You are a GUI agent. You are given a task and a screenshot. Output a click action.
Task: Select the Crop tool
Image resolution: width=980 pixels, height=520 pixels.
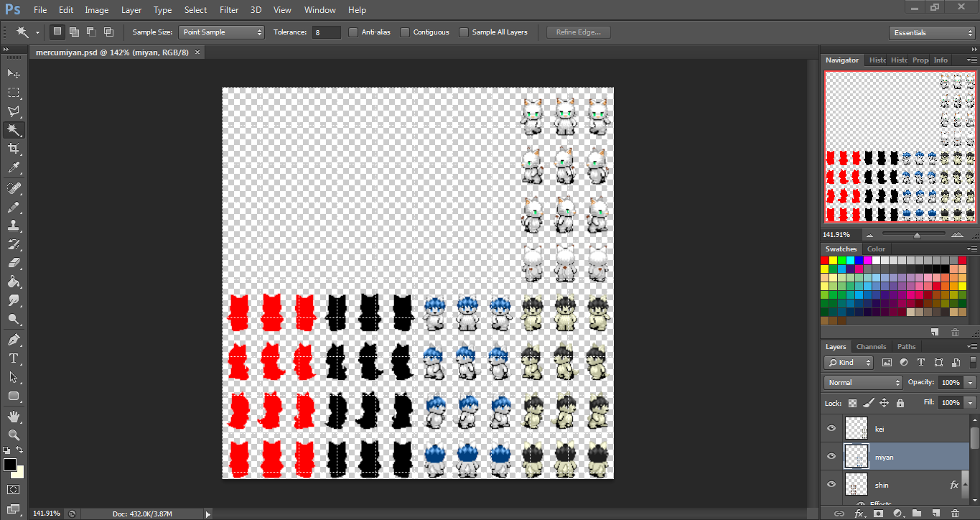pyautogui.click(x=13, y=149)
